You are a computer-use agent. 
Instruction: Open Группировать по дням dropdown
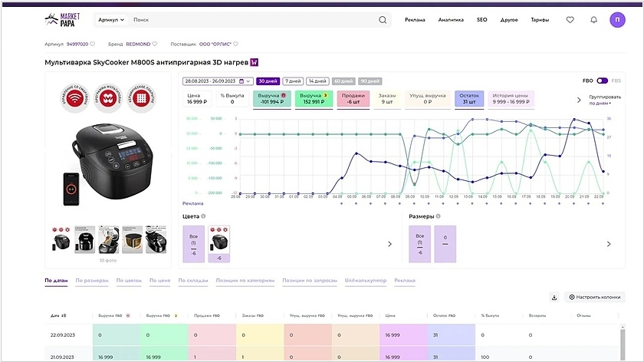pos(605,100)
